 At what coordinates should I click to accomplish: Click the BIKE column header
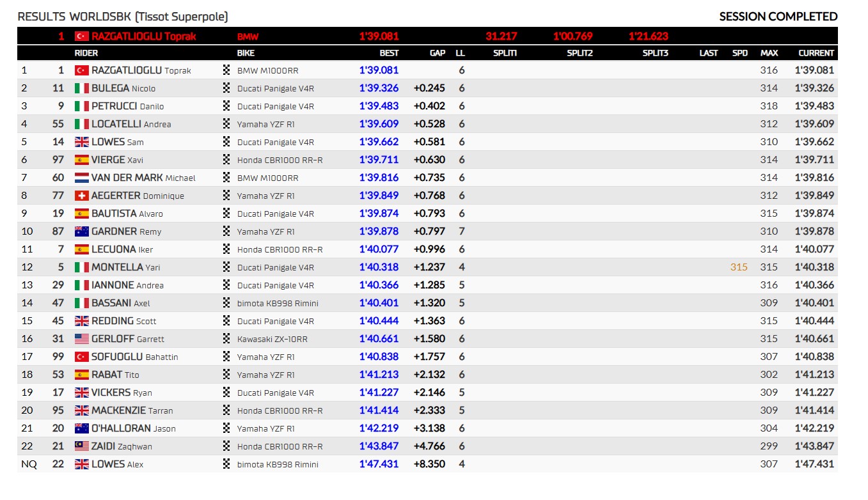(246, 53)
